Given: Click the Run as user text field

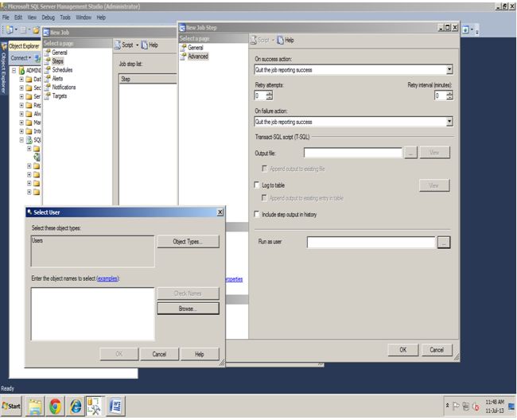Looking at the screenshot, I should [371, 243].
